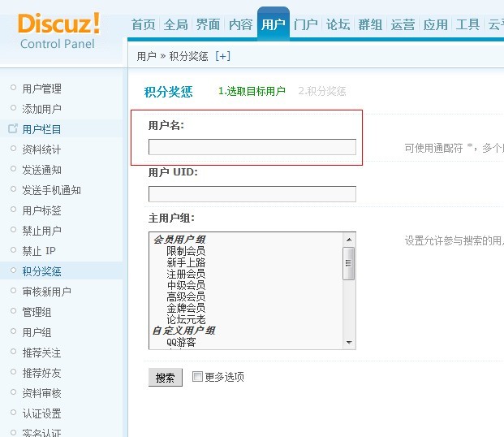
Task: Open 用户栏目 in the sidebar
Action: (x=41, y=129)
